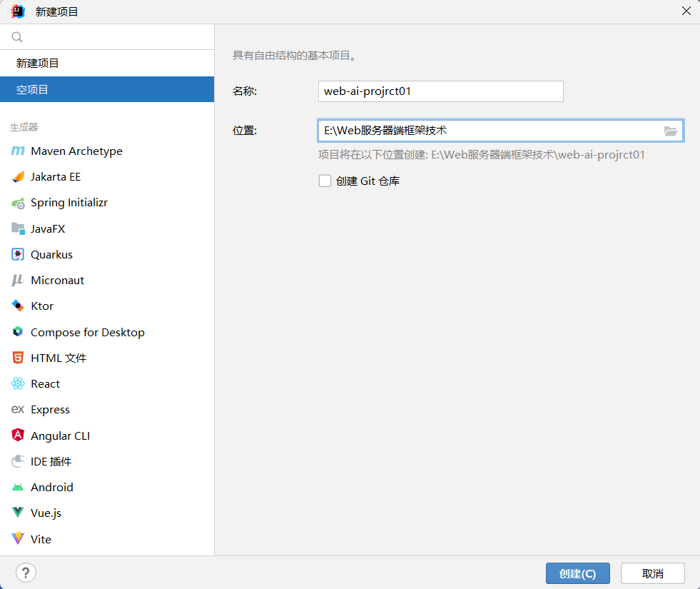700x589 pixels.
Task: Focus the generator search box
Action: 107,36
